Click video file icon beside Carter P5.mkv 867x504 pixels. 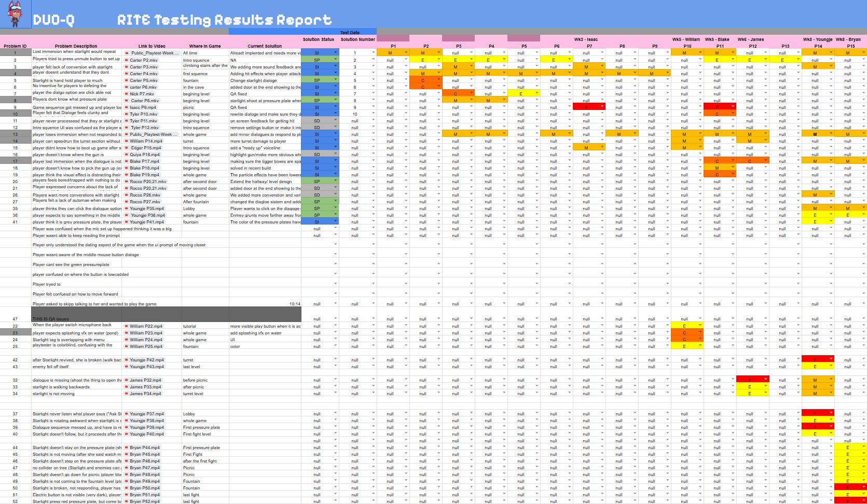coord(126,80)
